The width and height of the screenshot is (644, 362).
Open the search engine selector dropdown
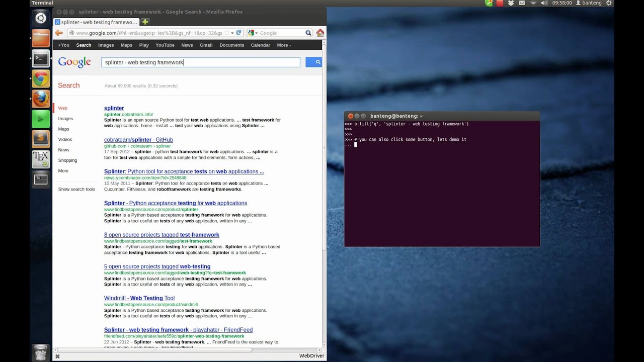tap(253, 33)
